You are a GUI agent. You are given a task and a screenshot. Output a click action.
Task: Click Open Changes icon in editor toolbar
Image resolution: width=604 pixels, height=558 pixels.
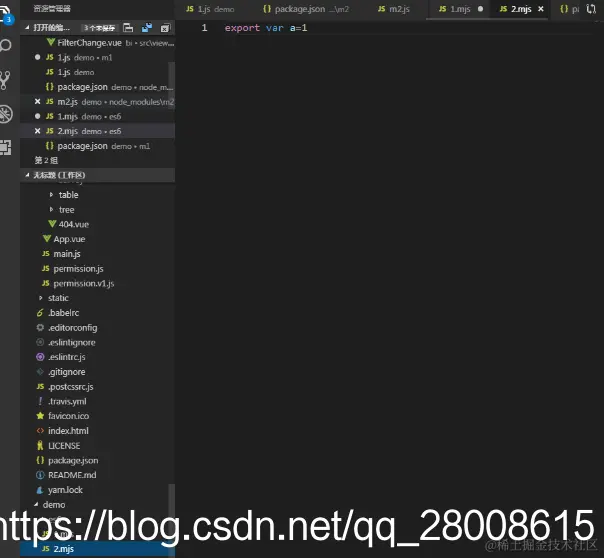[x=591, y=8]
